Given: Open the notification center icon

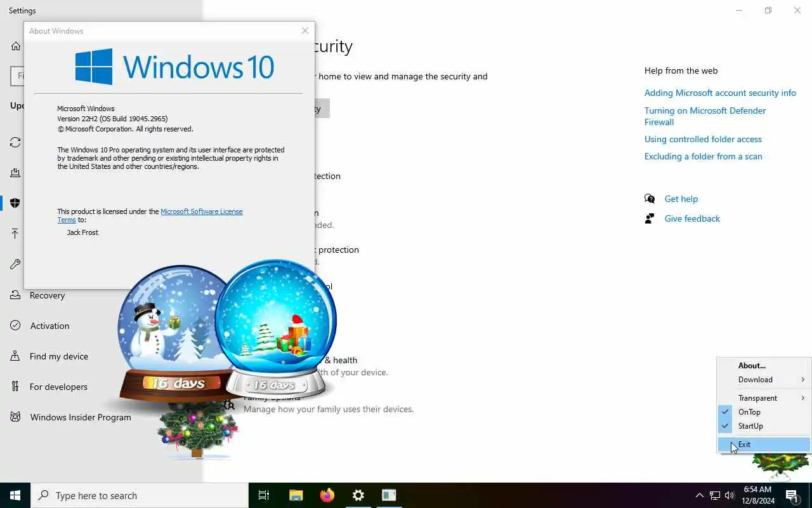Looking at the screenshot, I should (x=792, y=495).
